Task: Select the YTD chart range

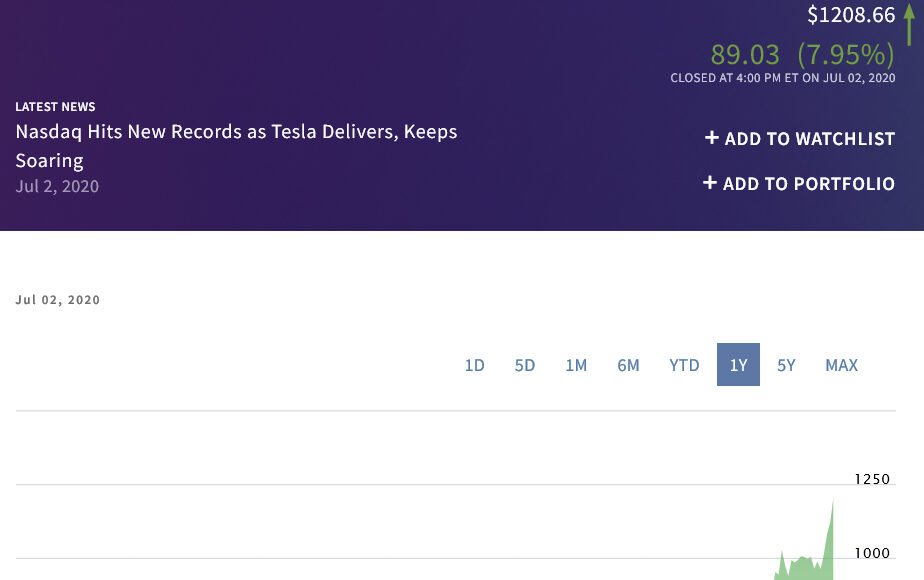Action: pyautogui.click(x=684, y=365)
